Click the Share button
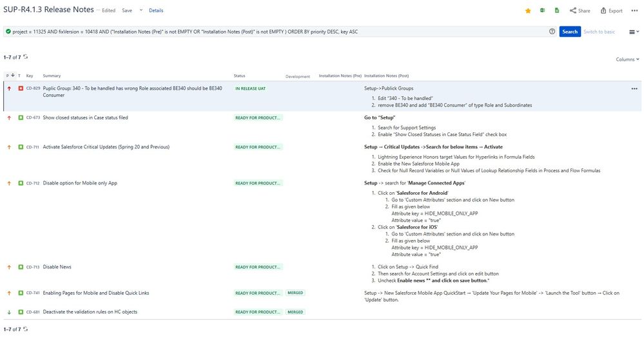Image resolution: width=644 pixels, height=338 pixels. click(580, 11)
